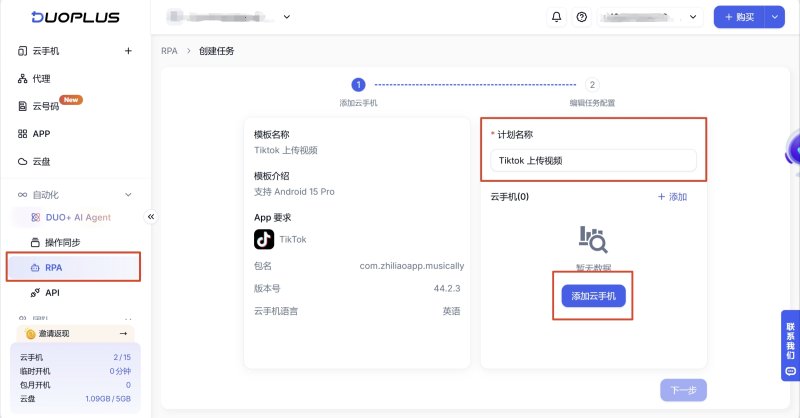Click the API plug icon
Screen dimensions: 800x418
35,293
